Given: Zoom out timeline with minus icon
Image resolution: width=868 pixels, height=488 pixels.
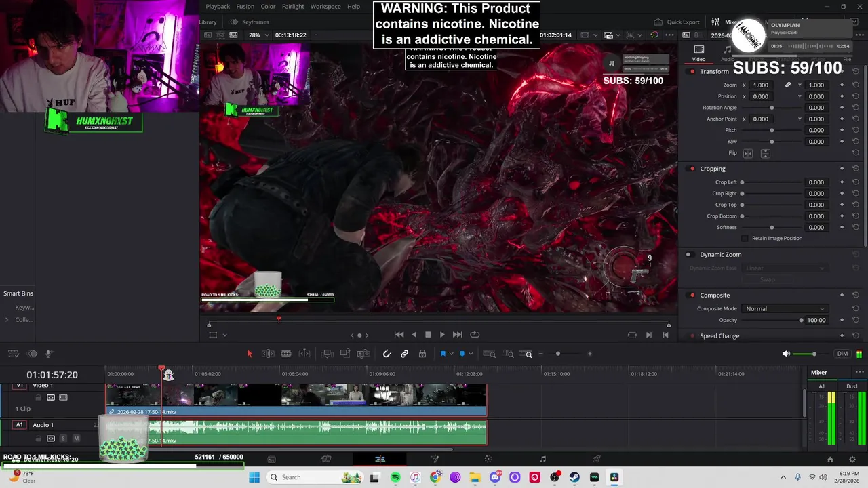Looking at the screenshot, I should (540, 354).
